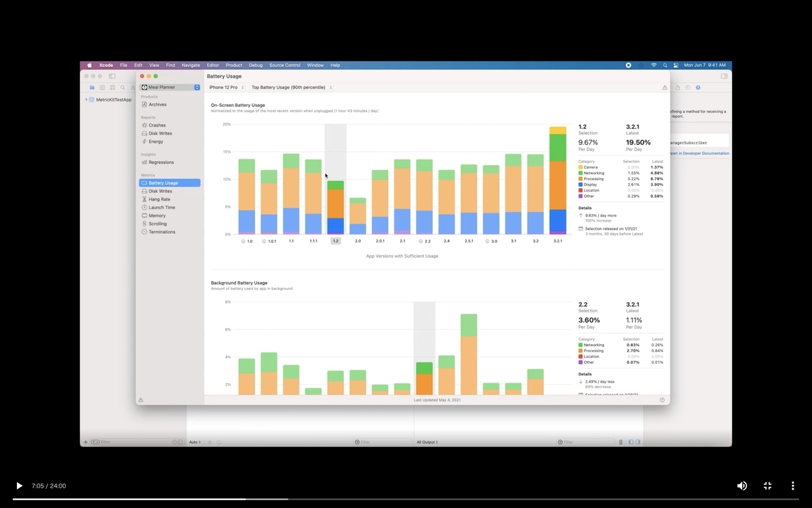
Task: Open the iPhone 12 Pro device dropdown
Action: click(226, 87)
